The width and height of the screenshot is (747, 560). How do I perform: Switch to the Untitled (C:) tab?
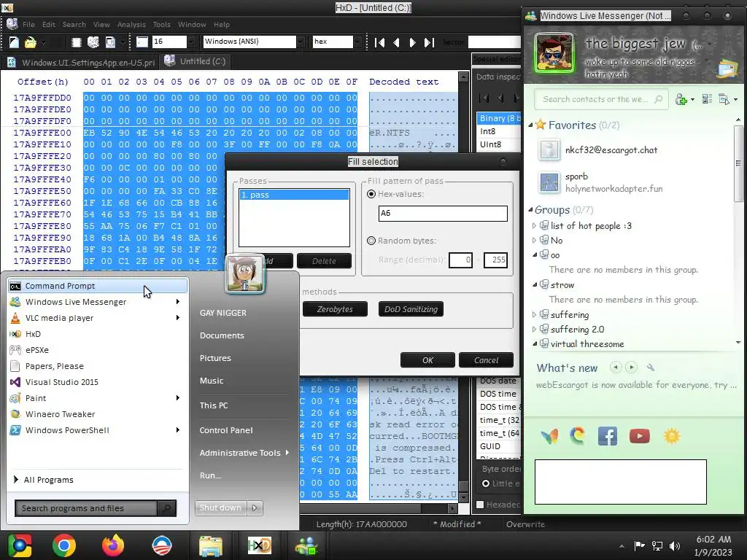coord(196,61)
